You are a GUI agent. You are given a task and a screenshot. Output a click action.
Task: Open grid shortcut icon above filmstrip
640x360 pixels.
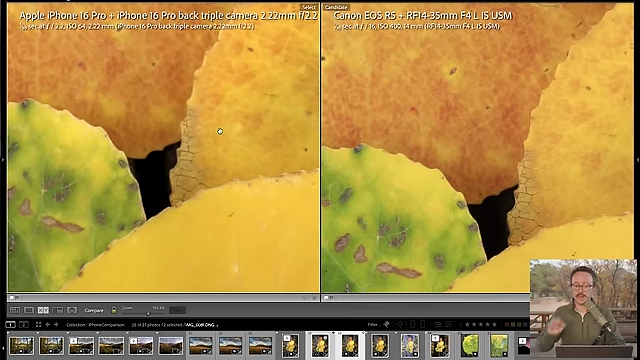[38, 324]
